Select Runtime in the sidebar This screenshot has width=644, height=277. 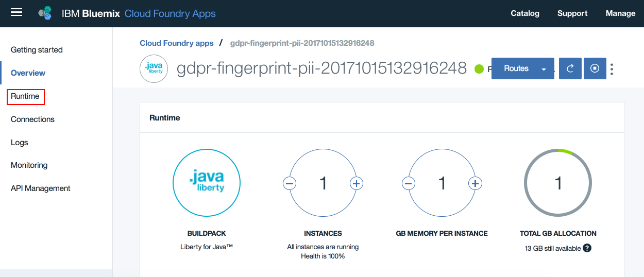(25, 96)
